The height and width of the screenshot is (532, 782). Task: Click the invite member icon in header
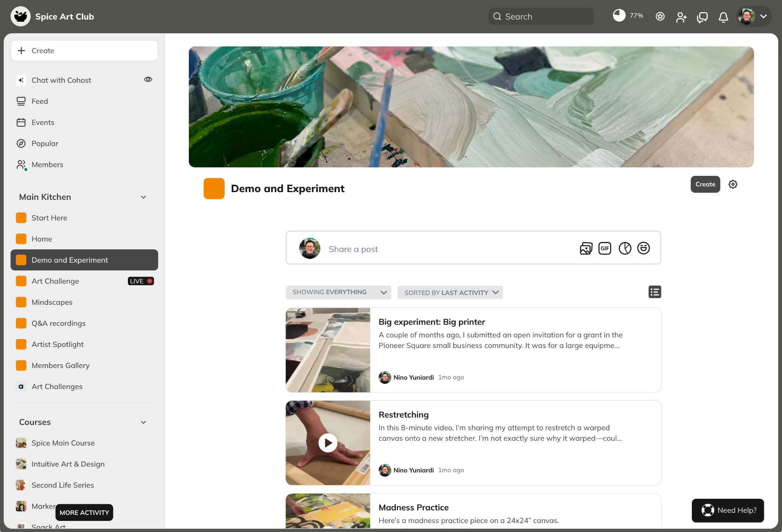[681, 17]
